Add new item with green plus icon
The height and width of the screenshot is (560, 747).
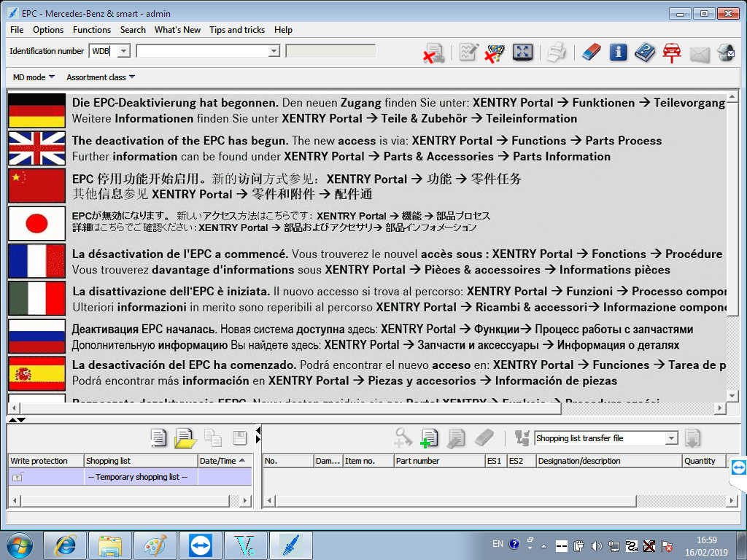429,438
